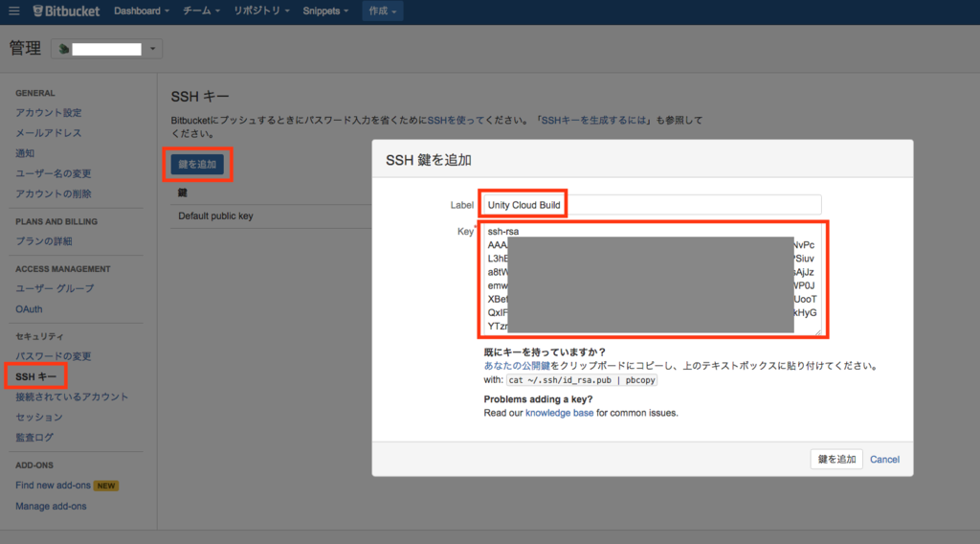
Task: Open the チーム dropdown menu
Action: pos(201,11)
